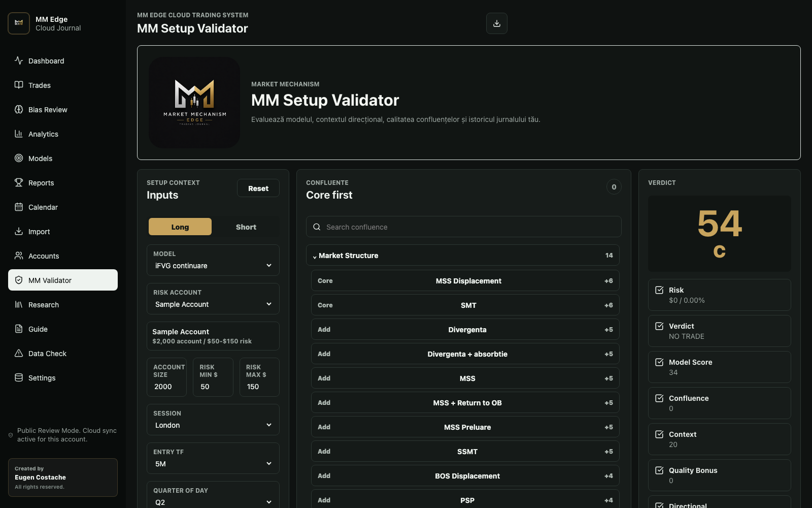The width and height of the screenshot is (812, 508).
Task: Click the Import download icon in sidebar
Action: [x=19, y=231]
